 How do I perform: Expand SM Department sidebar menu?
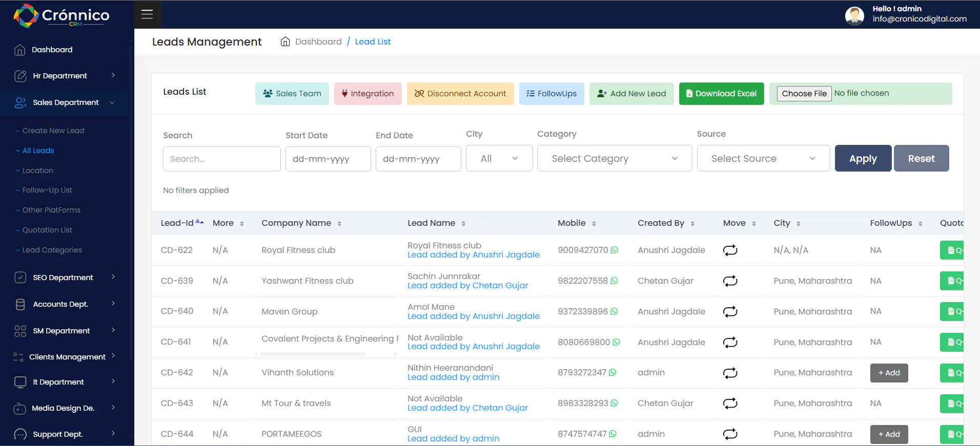pos(65,331)
